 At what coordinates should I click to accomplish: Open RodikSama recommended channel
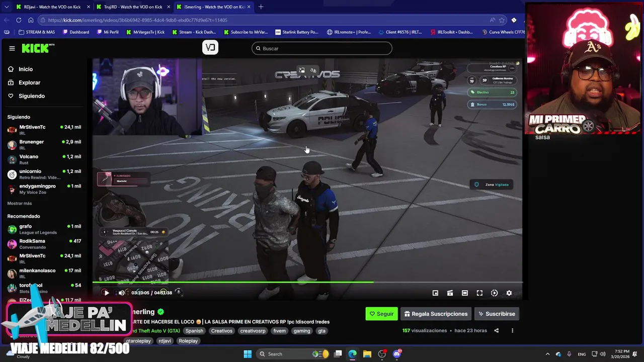click(x=44, y=244)
